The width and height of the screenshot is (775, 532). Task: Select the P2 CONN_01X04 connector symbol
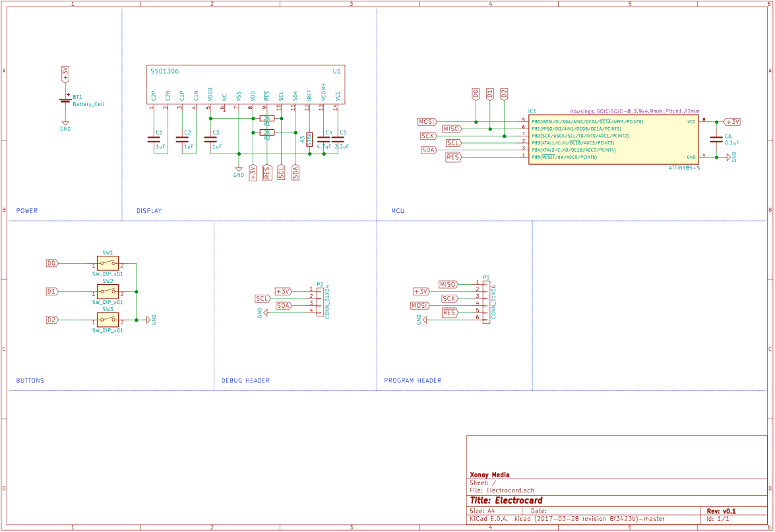point(321,301)
